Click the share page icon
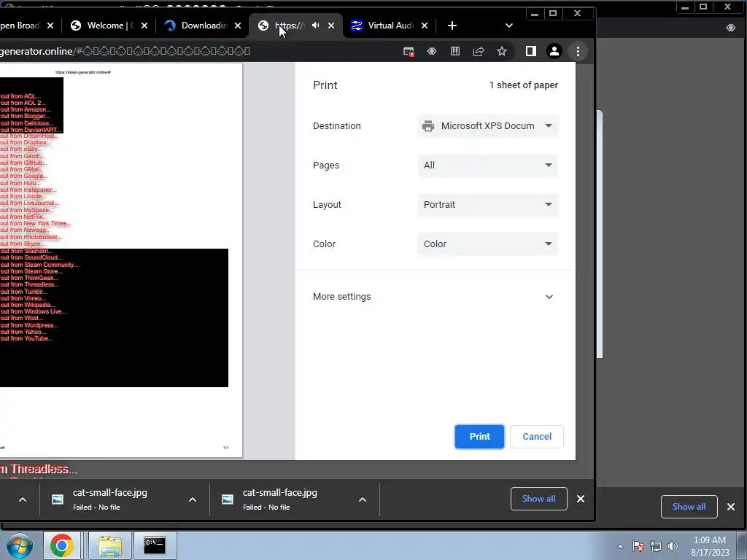Viewport: 747px width, 560px height. click(x=479, y=52)
